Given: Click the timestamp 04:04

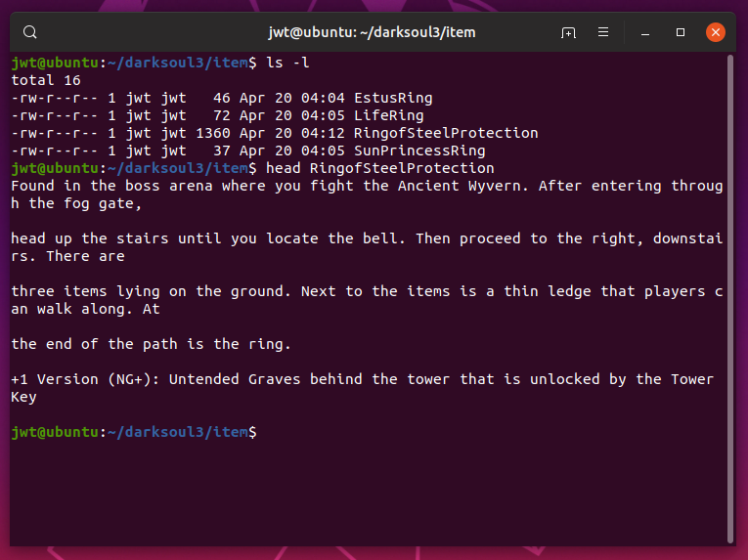Looking at the screenshot, I should (323, 98).
